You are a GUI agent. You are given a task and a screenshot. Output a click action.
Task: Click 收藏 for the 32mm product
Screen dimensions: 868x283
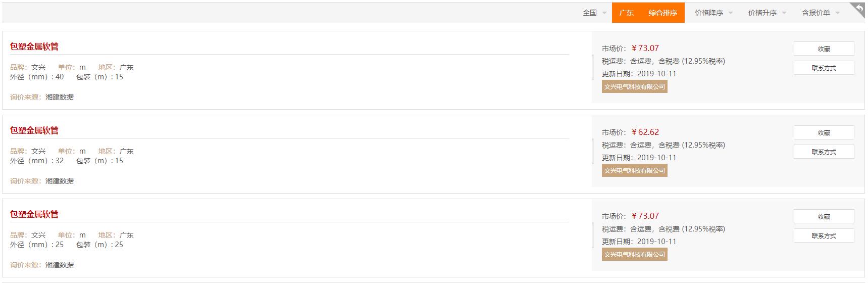point(824,132)
